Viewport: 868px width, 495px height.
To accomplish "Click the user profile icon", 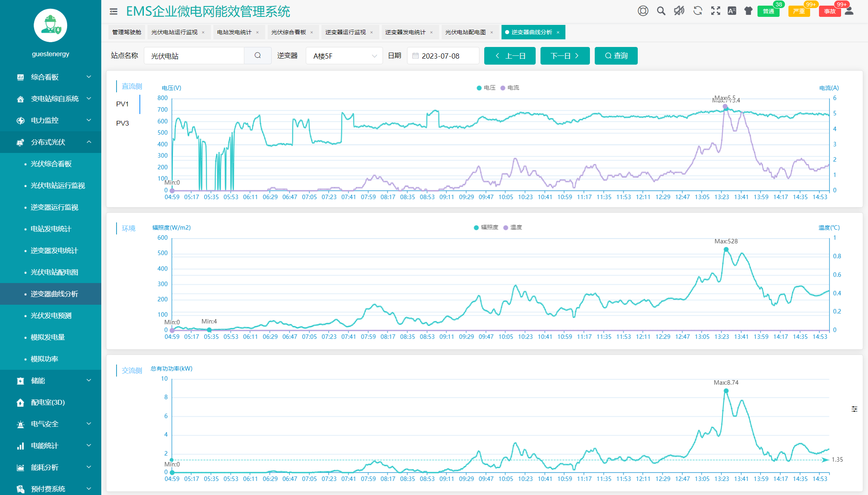I will [849, 11].
